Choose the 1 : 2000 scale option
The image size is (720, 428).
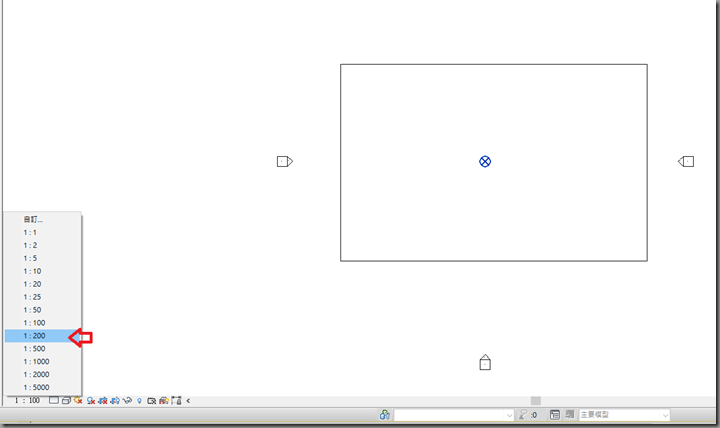(43, 374)
